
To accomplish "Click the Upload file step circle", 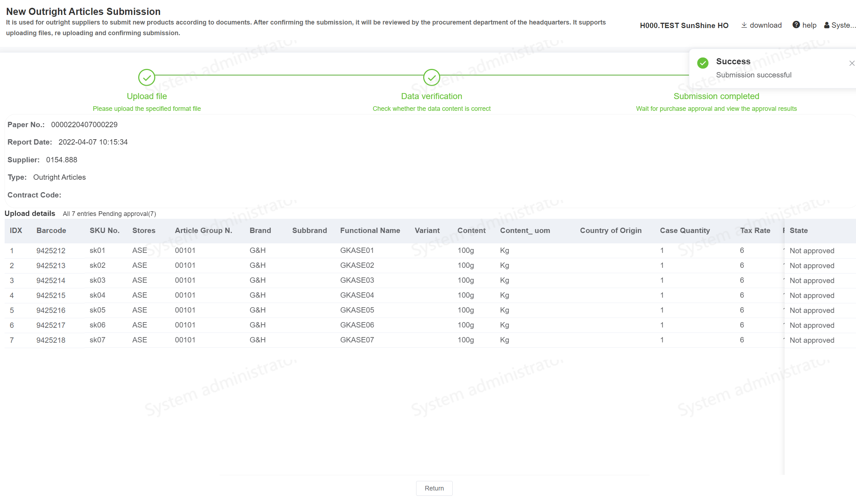I will click(146, 77).
